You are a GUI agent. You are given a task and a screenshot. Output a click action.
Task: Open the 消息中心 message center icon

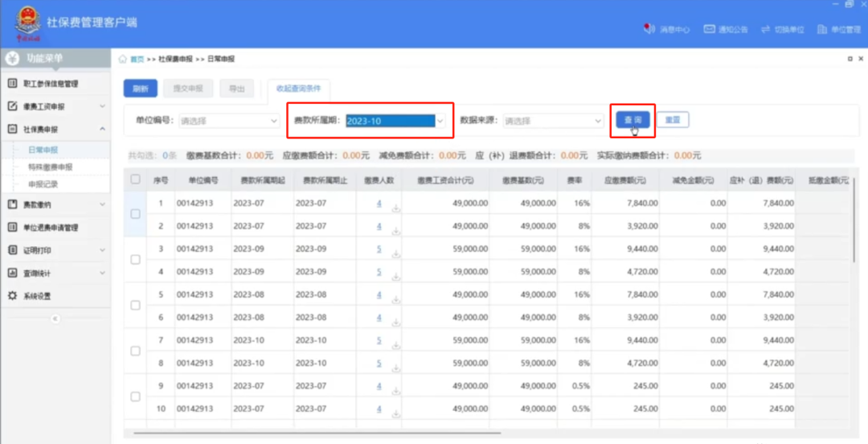(649, 30)
